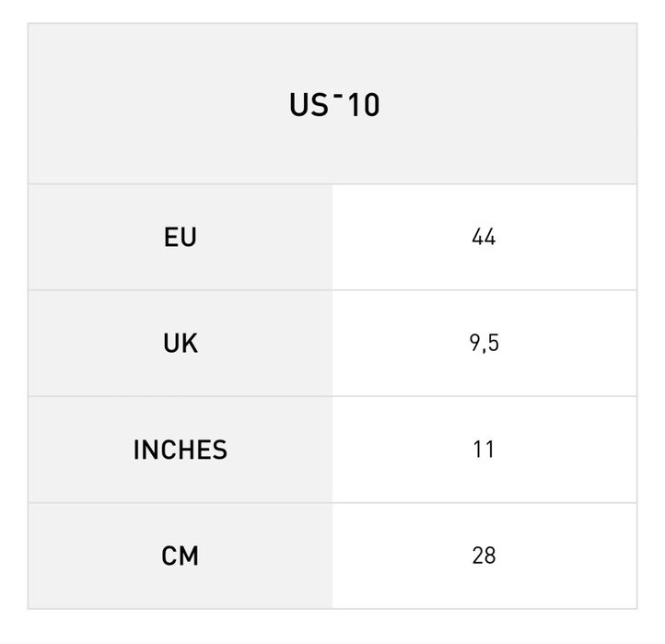This screenshot has height=644, width=665.
Task: Click the CM value 28
Action: [x=484, y=556]
